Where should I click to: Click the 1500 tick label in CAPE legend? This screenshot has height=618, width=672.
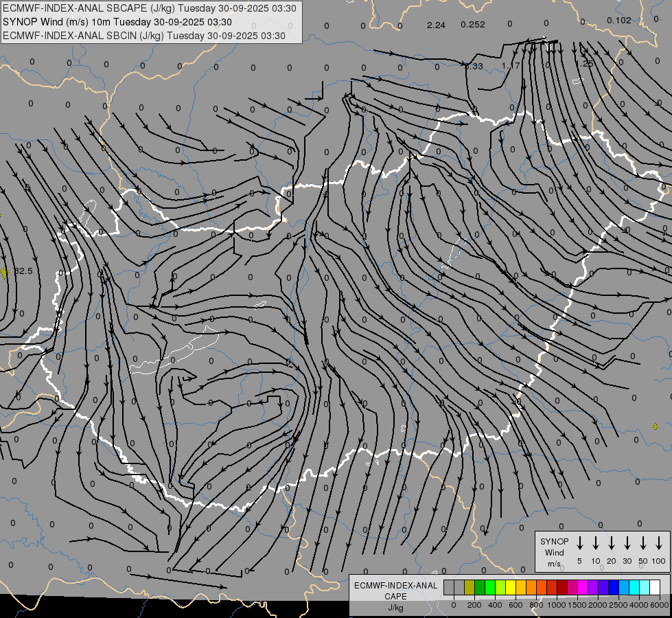pyautogui.click(x=577, y=605)
